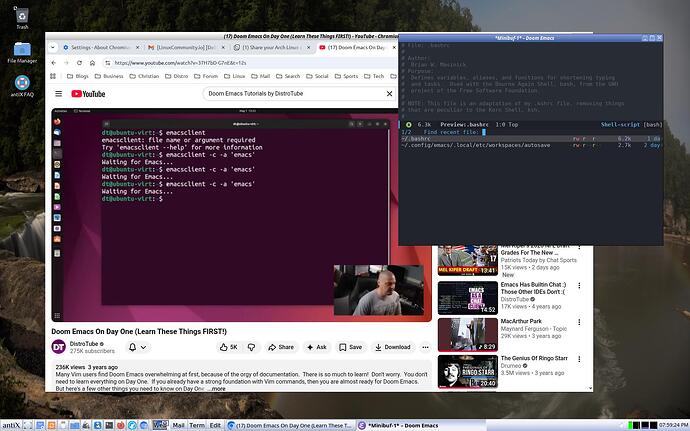Image resolution: width=690 pixels, height=431 pixels.
Task: Click the Chromium home button
Action: click(x=92, y=63)
